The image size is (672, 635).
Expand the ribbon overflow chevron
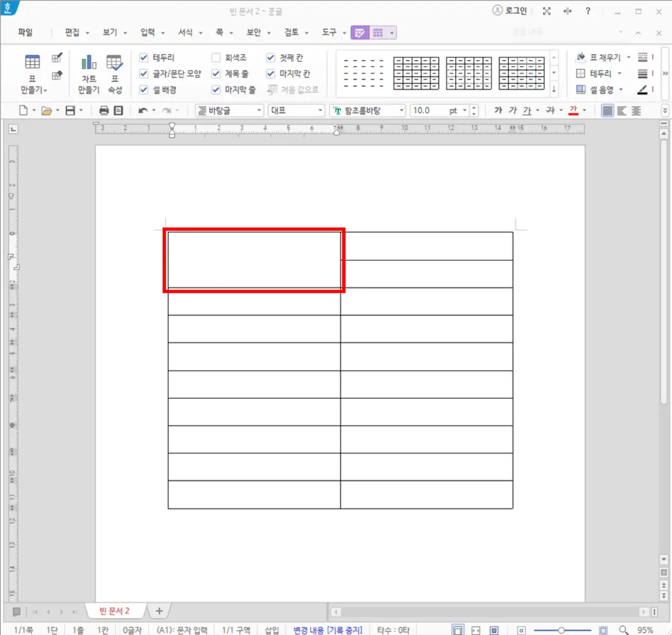coord(665,73)
